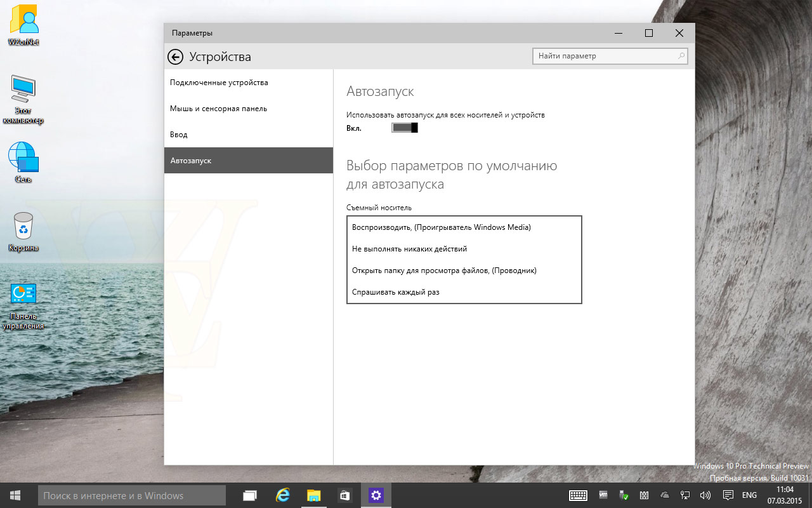Select Панель управления desktop icon
Screen dimensions: 812x508
pos(23,307)
